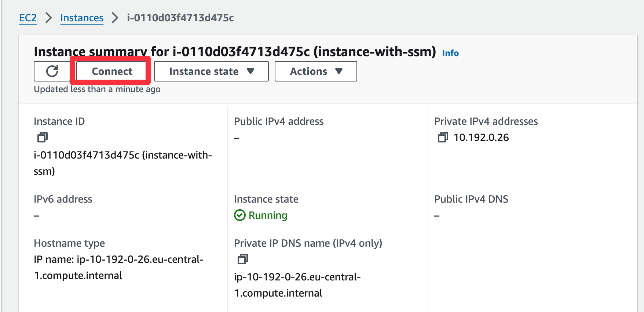Screen dimensions: 644x312
Task: Click the Running instance state text
Action: [268, 215]
